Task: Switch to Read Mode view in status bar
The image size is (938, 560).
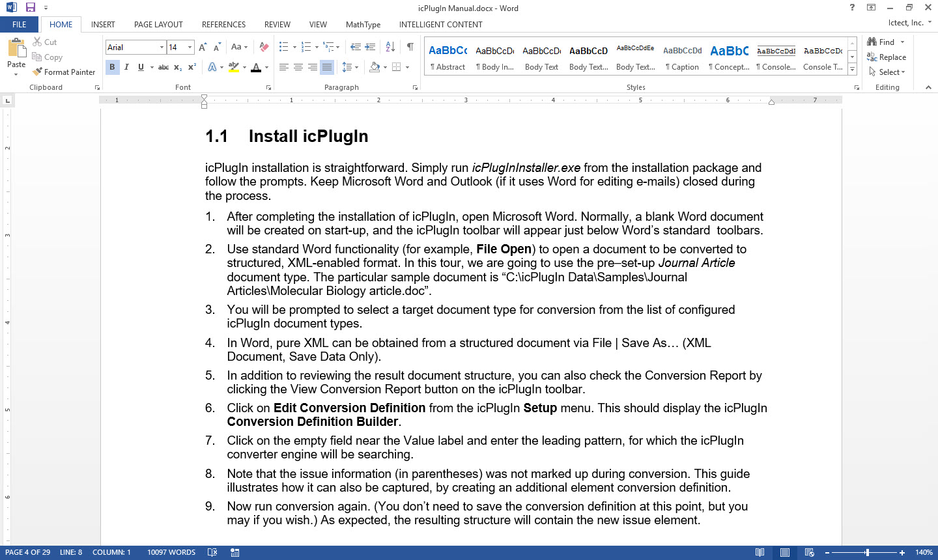Action: point(760,552)
